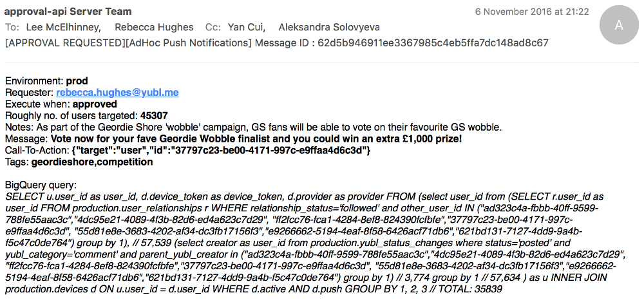Click sender name approval-api Server Team
Viewport: 644px width, 304px height.
point(68,12)
